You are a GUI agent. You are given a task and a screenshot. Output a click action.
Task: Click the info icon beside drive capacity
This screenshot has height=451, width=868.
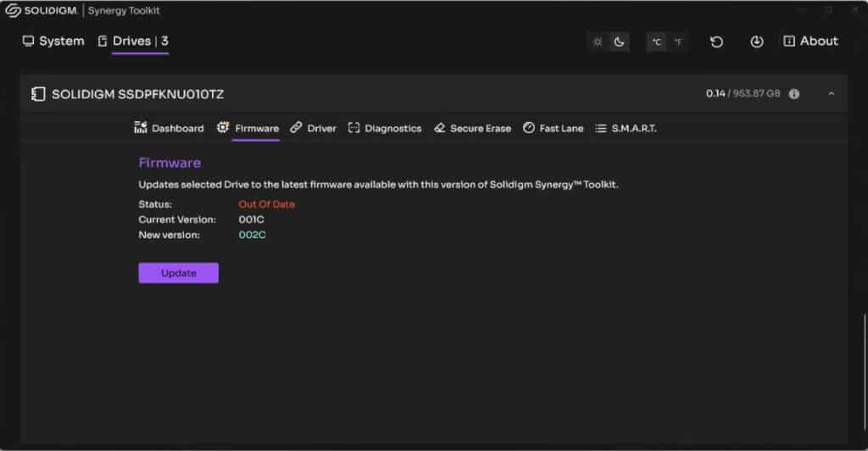point(793,94)
